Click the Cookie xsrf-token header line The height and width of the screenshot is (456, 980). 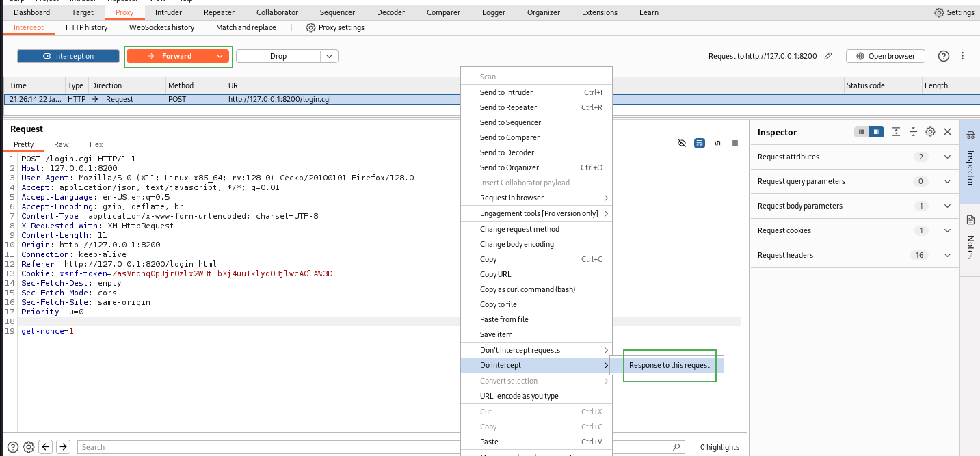click(176, 273)
